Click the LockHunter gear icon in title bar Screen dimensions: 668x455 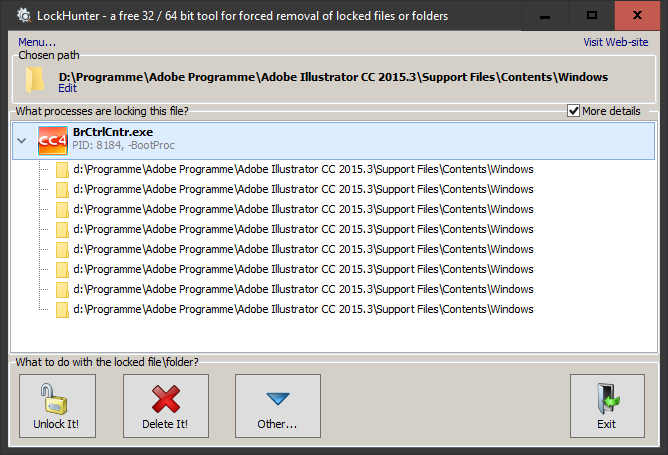click(24, 16)
